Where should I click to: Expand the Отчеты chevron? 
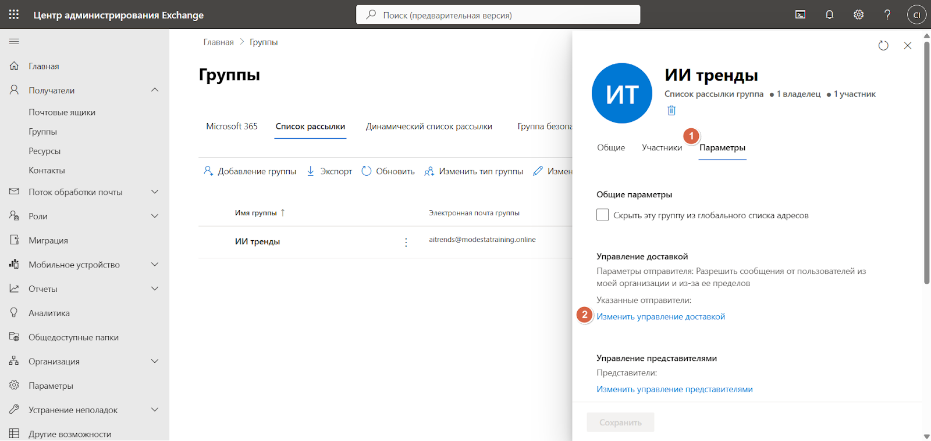[155, 289]
